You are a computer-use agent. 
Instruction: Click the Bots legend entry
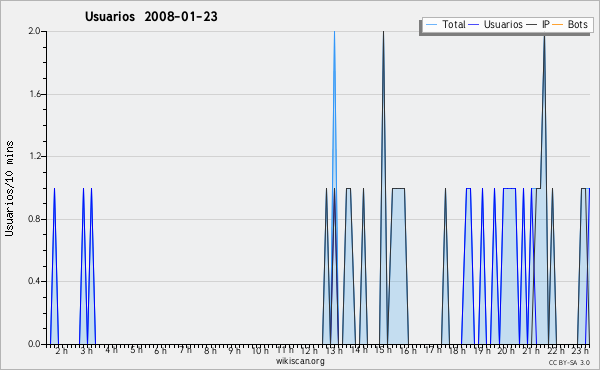[x=570, y=24]
